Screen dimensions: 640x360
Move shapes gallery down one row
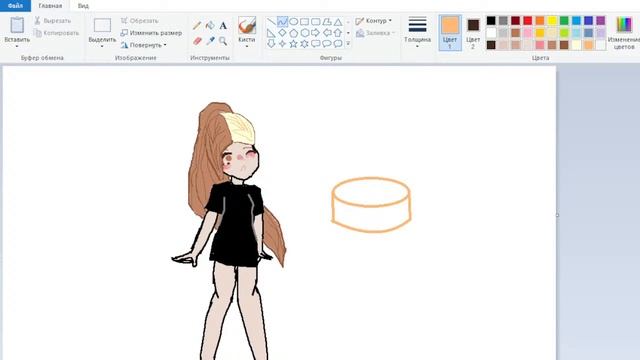click(348, 33)
